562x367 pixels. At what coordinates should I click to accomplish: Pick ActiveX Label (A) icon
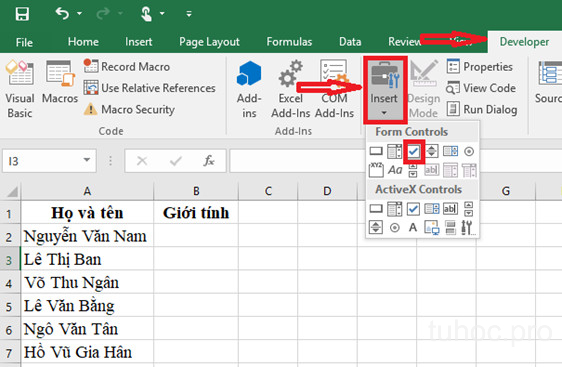413,227
